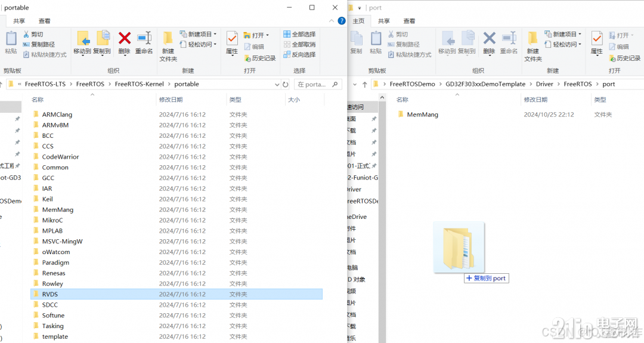Open View tab in portable window
644x343 pixels.
tap(44, 21)
